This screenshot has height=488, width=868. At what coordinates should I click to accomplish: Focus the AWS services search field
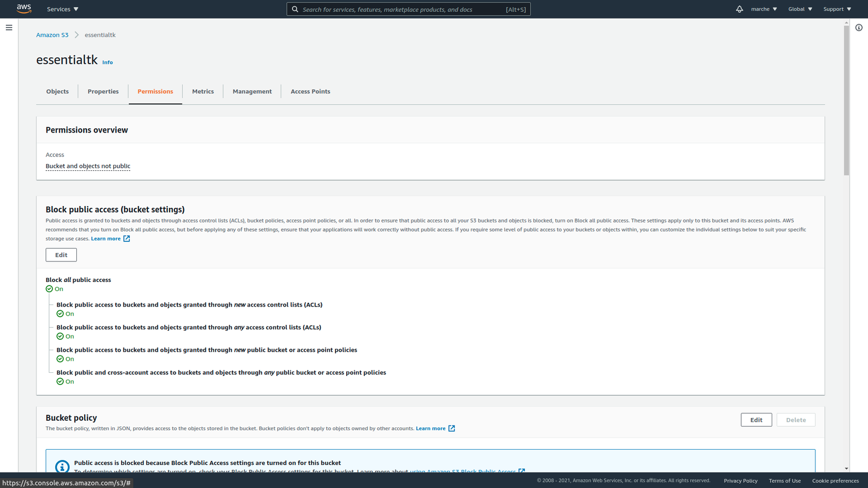409,9
